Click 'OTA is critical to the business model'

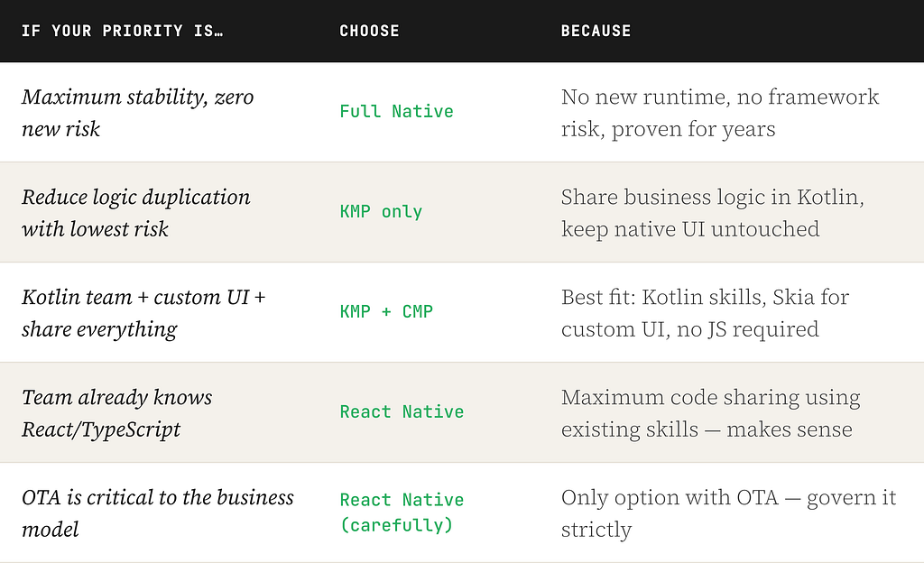[x=157, y=513]
